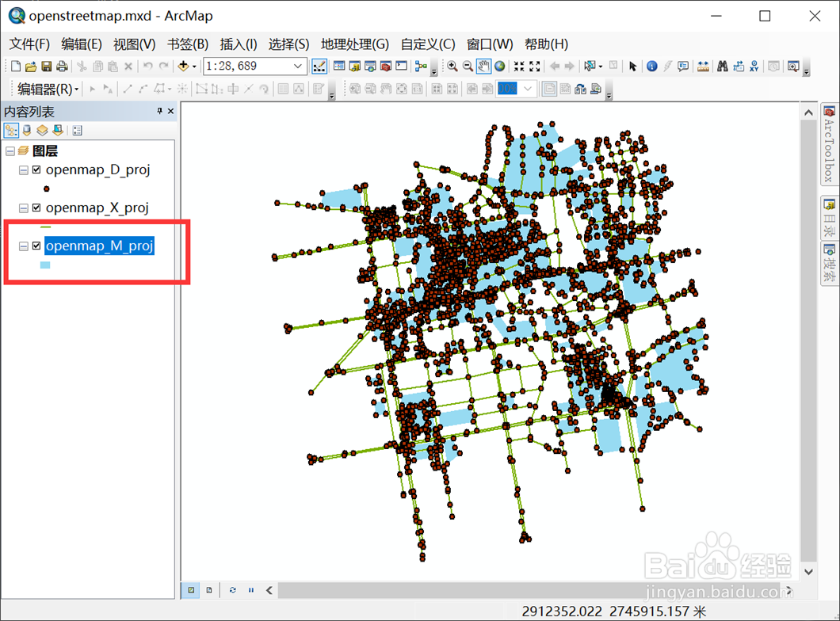
Task: Open the Add Data dropdown arrow
Action: 194,66
